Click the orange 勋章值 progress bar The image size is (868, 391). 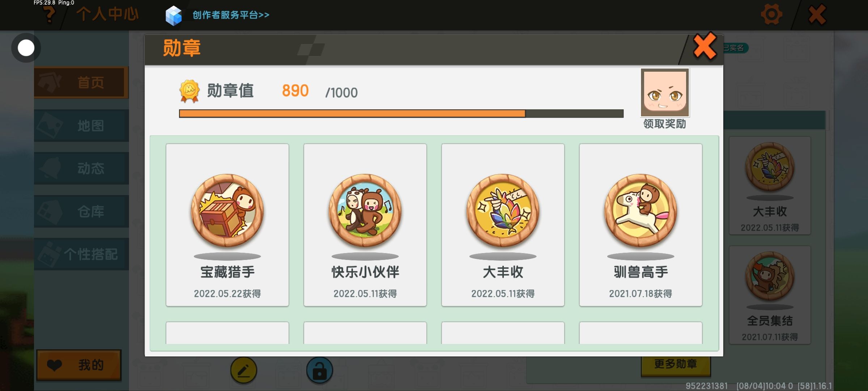[401, 114]
